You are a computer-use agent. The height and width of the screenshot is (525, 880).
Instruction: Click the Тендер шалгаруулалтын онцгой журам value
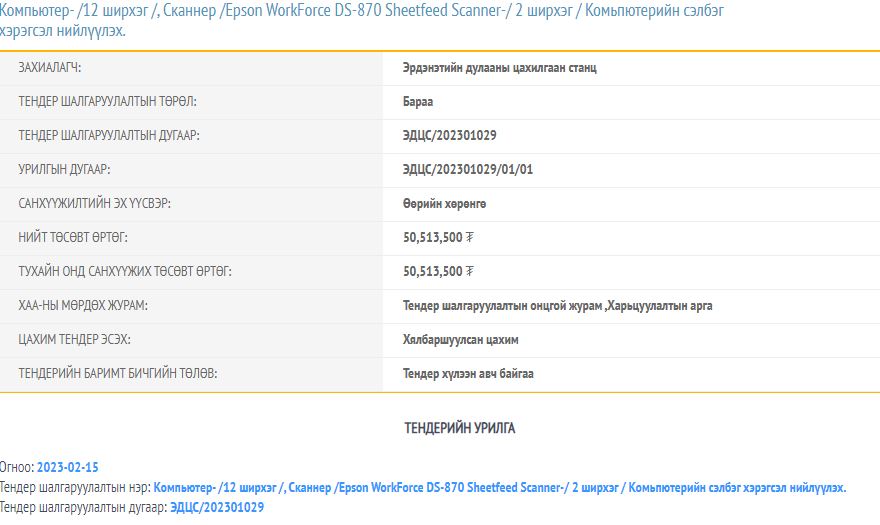click(557, 306)
